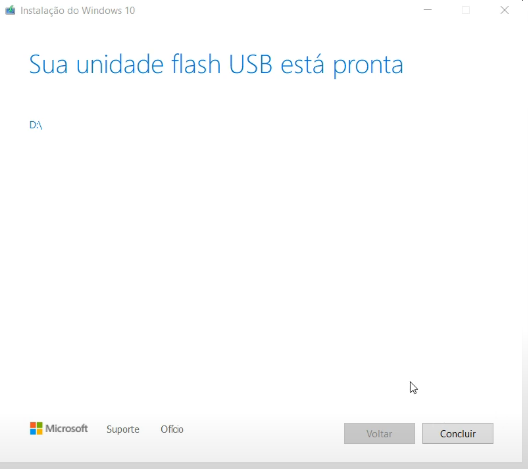Click the word 'Sua' in the heading
528x469 pixels.
coord(48,64)
